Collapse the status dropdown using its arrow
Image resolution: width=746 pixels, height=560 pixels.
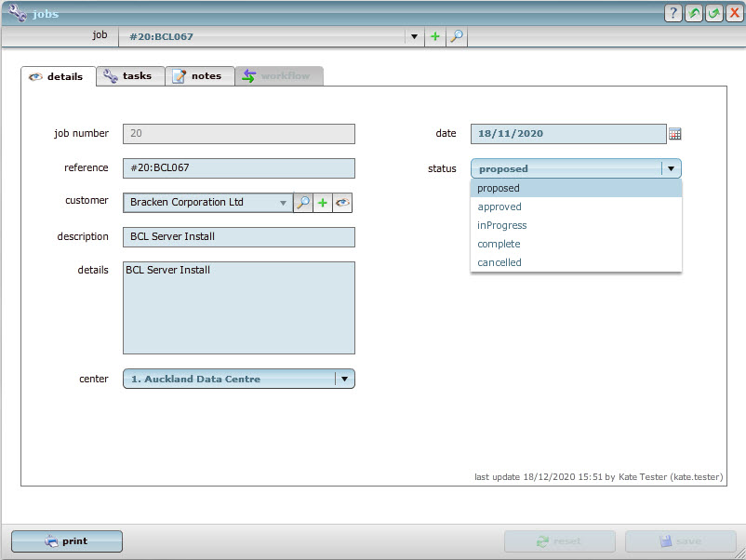pos(670,168)
